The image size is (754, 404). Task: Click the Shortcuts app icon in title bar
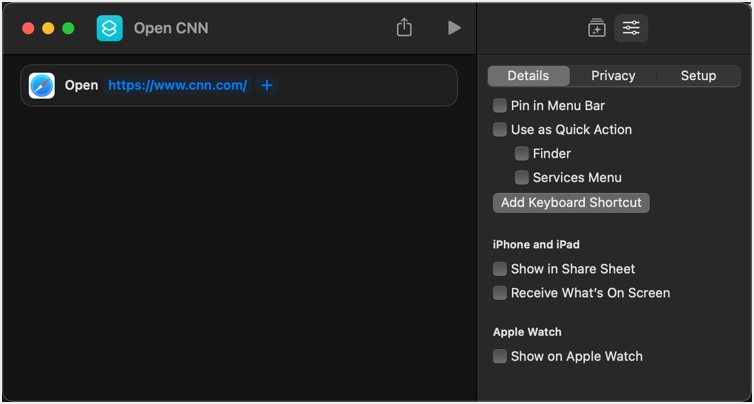pos(109,28)
